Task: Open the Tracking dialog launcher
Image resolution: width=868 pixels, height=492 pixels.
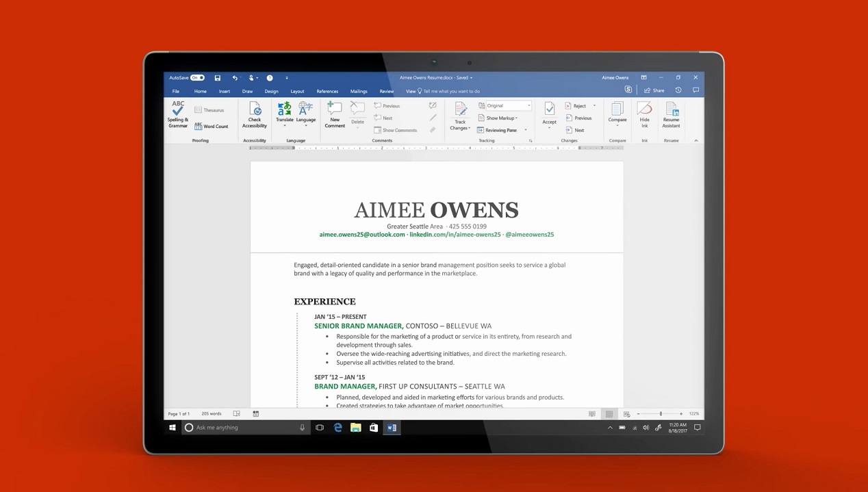Action: click(531, 141)
